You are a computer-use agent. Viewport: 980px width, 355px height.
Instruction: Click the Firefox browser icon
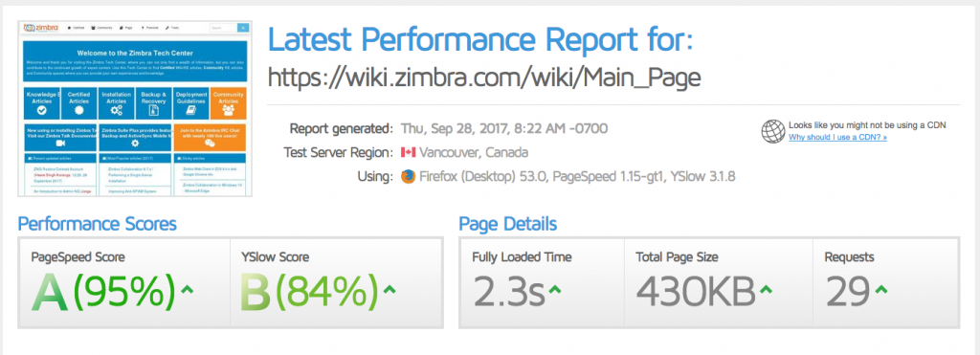(408, 176)
